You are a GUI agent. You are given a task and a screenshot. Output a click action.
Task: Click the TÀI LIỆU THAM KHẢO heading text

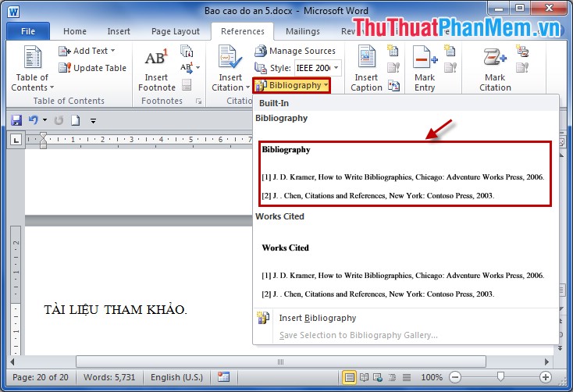[115, 309]
